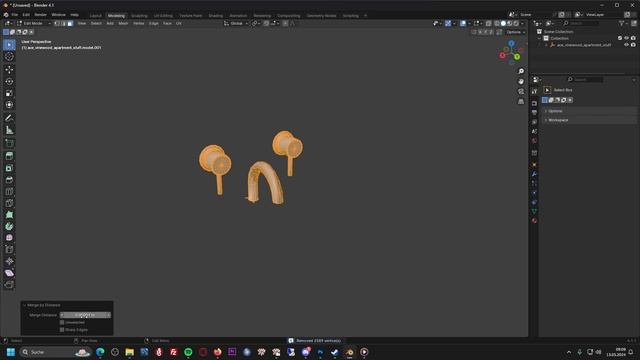
Task: Select the Loop Cut tool
Action: tap(9, 191)
